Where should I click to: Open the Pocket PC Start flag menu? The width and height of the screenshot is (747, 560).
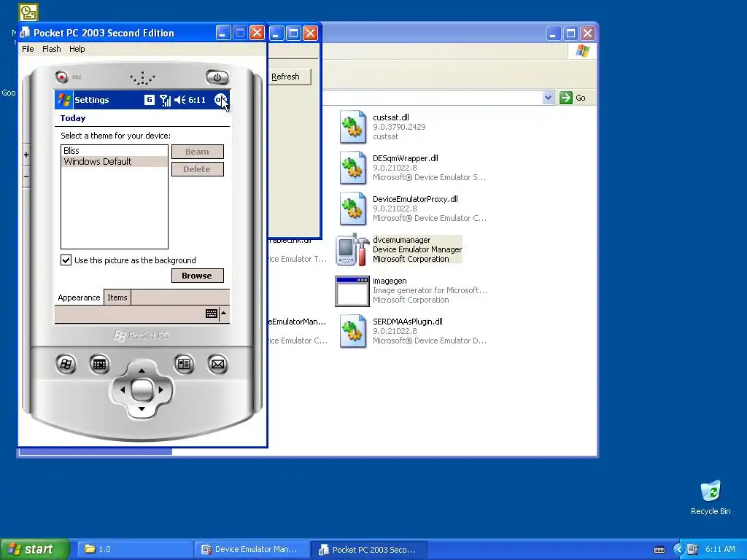[64, 100]
